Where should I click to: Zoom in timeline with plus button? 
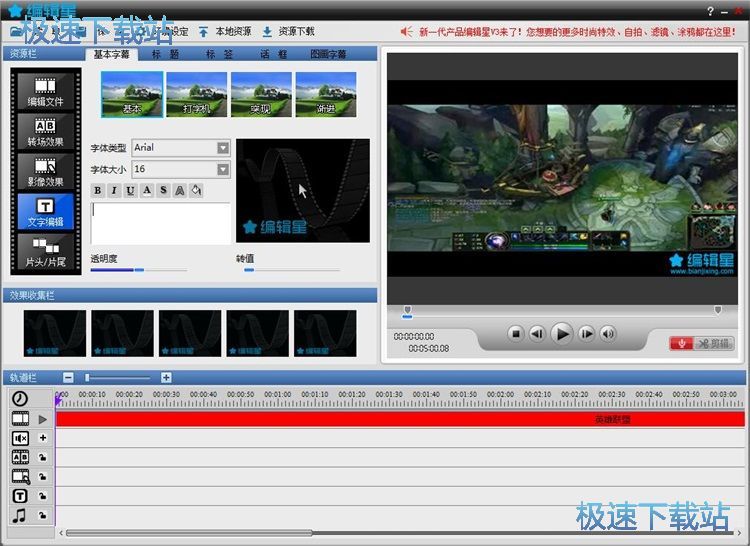pos(166,378)
